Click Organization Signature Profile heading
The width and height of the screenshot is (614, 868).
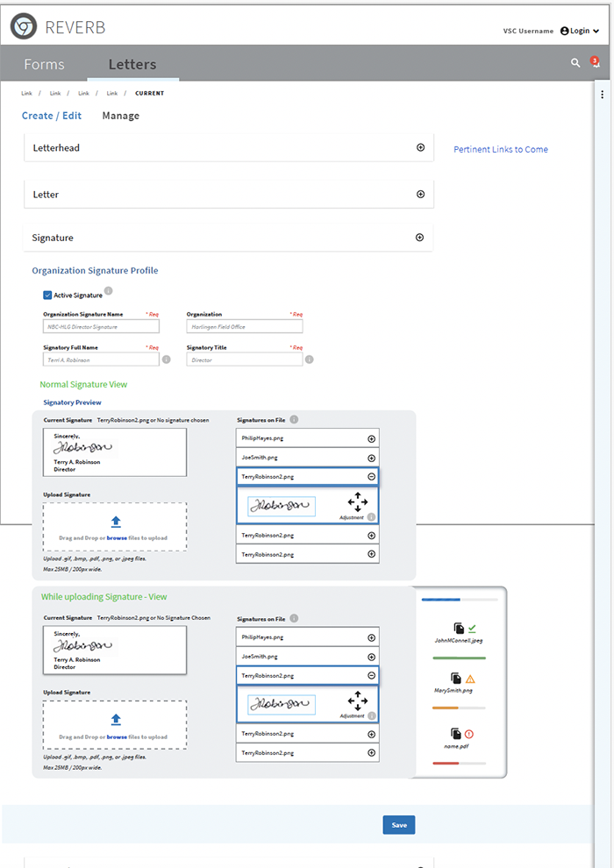pyautogui.click(x=95, y=271)
